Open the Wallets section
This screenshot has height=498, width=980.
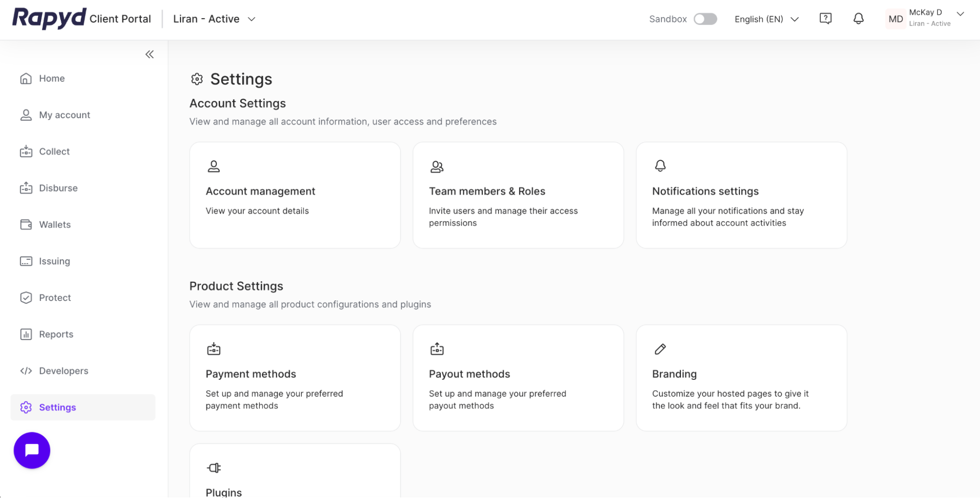tap(54, 224)
